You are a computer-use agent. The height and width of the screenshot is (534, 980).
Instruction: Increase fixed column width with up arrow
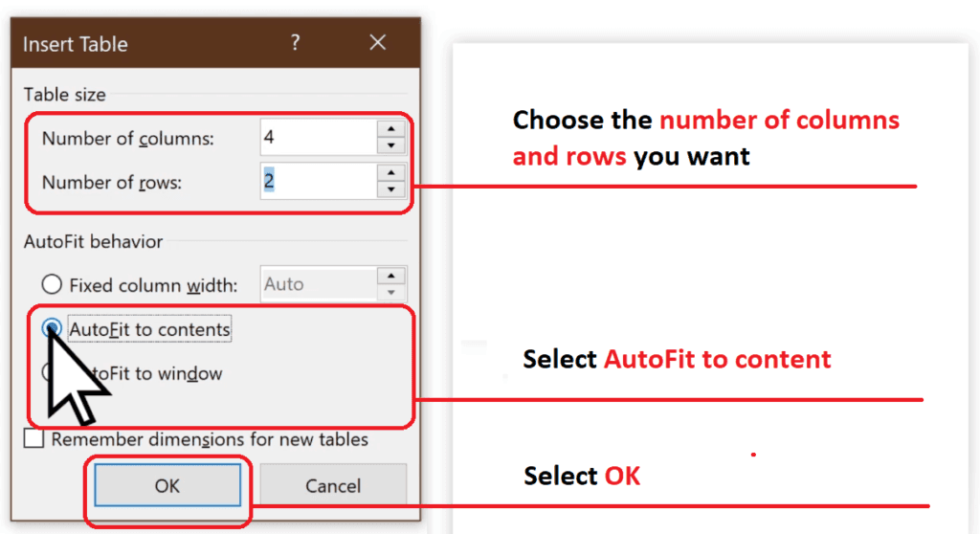pyautogui.click(x=391, y=276)
